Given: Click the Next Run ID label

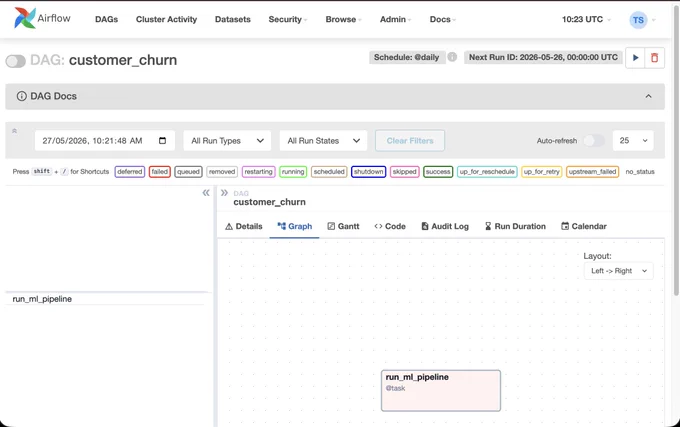Looking at the screenshot, I should (x=543, y=57).
